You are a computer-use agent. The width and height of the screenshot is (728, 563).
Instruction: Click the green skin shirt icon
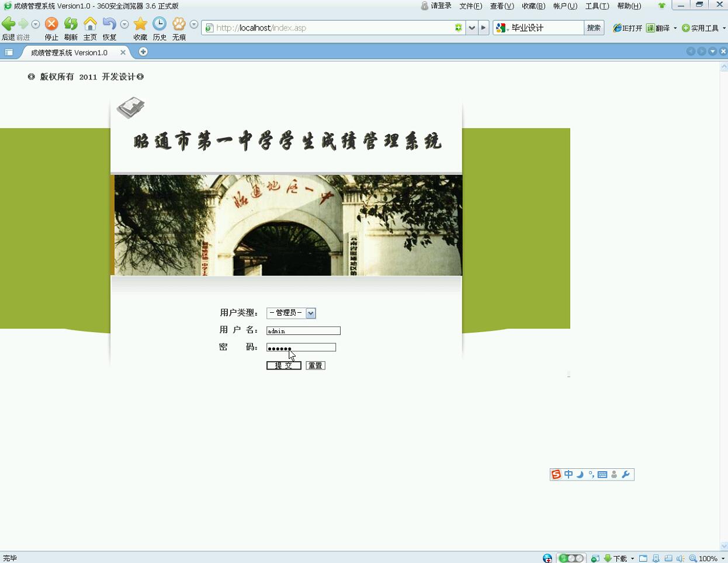point(662,6)
